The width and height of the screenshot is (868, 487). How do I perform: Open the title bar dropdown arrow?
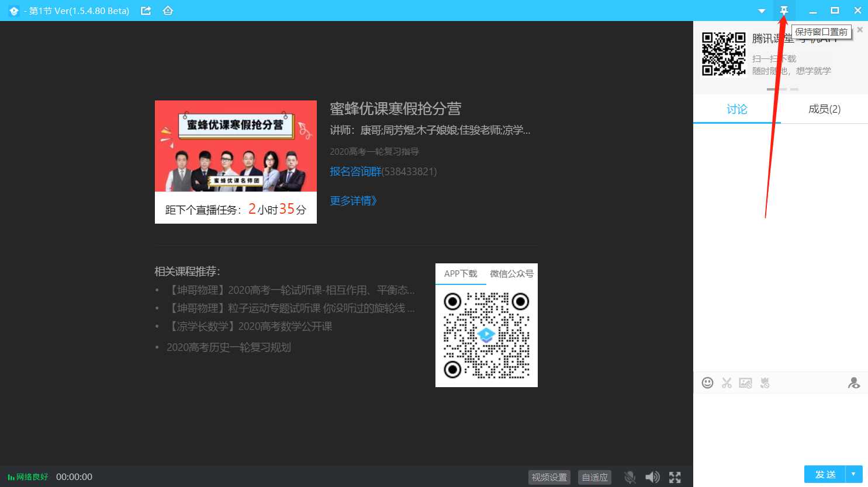click(762, 10)
